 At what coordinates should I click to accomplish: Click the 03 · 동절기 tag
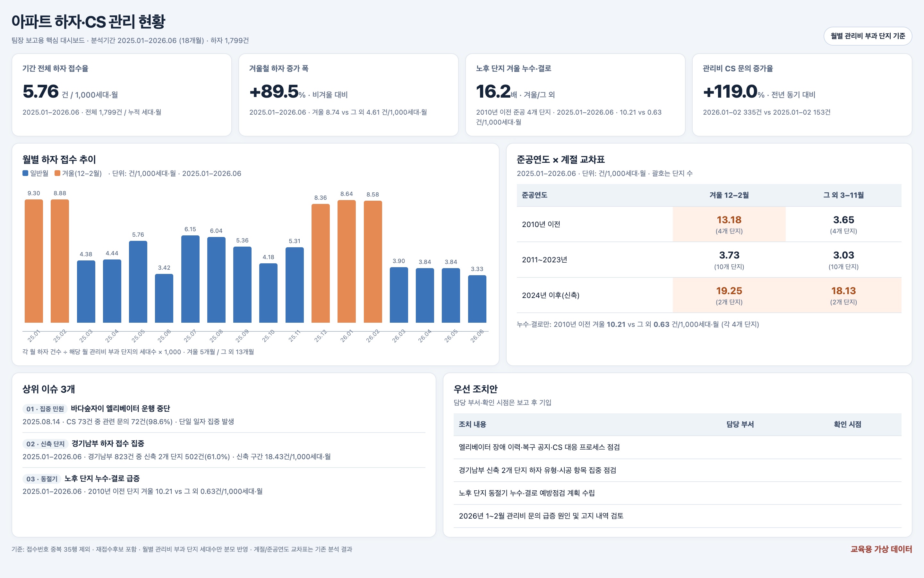point(42,479)
